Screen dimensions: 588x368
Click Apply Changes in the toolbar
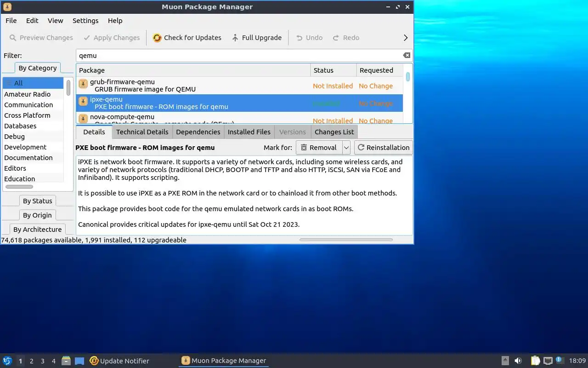(112, 38)
